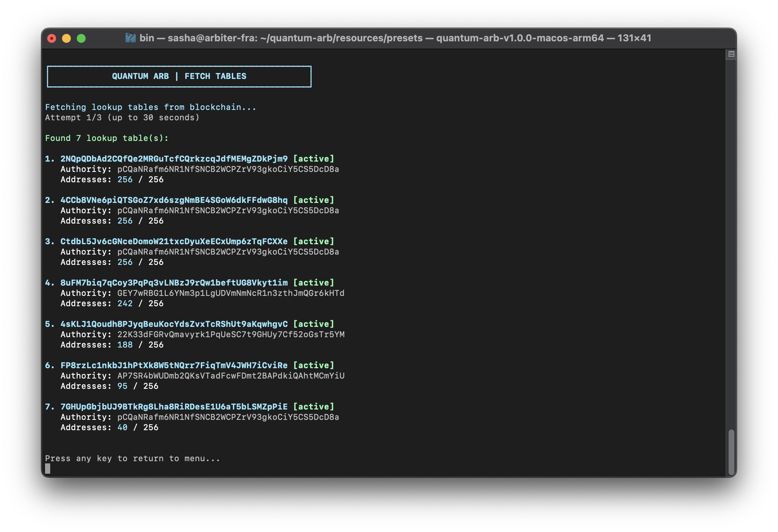Click the vertical scrollbar thumb
Image resolution: width=778 pixels, height=532 pixels.
coord(731,452)
